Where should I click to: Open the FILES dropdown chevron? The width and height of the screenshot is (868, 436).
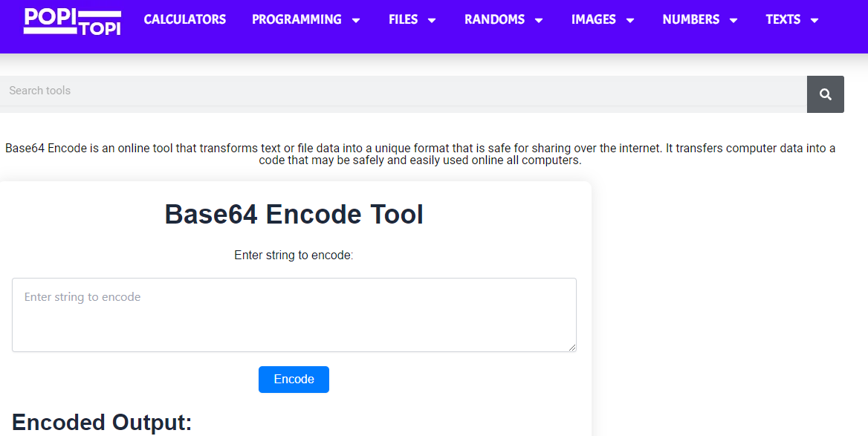click(433, 20)
